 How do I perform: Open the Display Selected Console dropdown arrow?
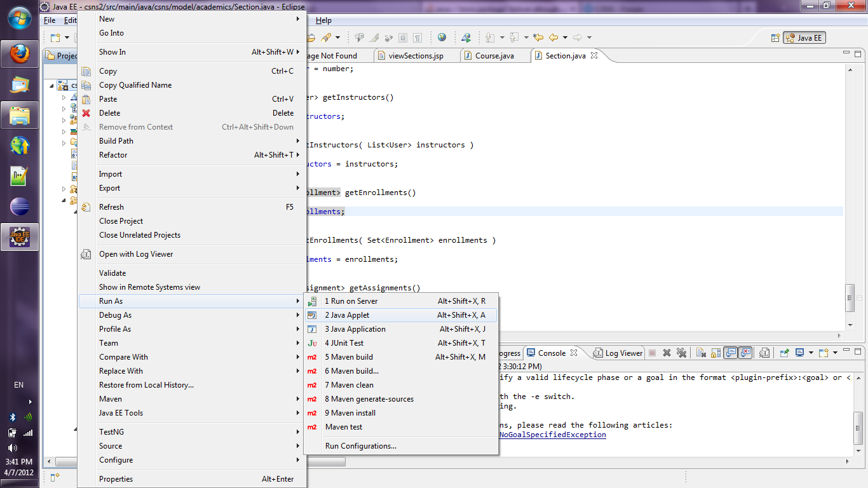point(810,353)
